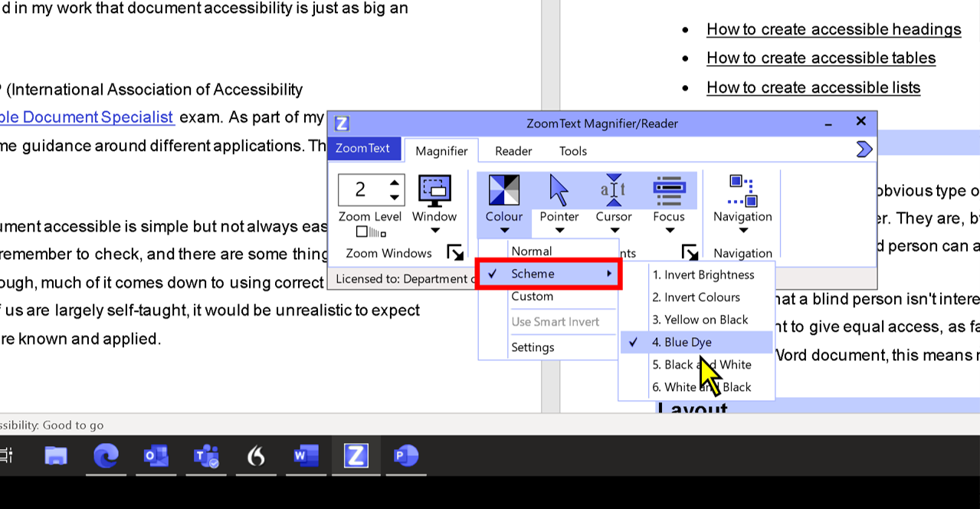This screenshot has height=509, width=980.
Task: Open the ZoomText menu tab
Action: pyautogui.click(x=363, y=148)
